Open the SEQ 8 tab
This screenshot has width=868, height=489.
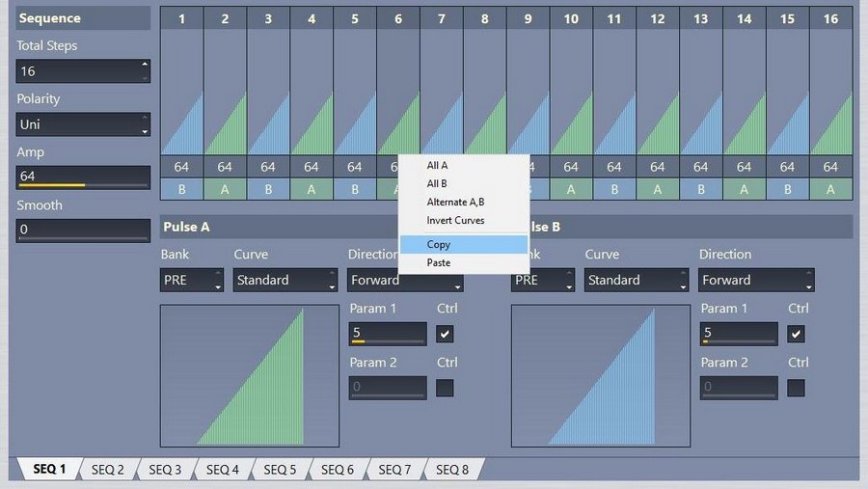(x=452, y=470)
